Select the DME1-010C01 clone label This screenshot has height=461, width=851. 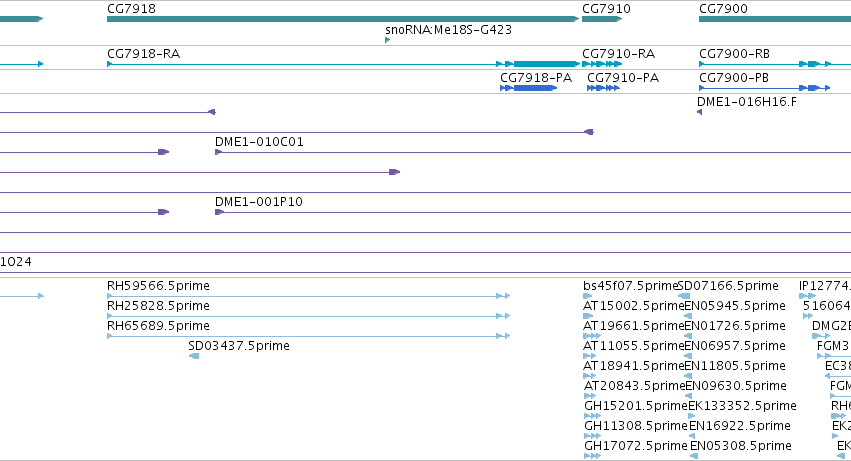tap(259, 142)
